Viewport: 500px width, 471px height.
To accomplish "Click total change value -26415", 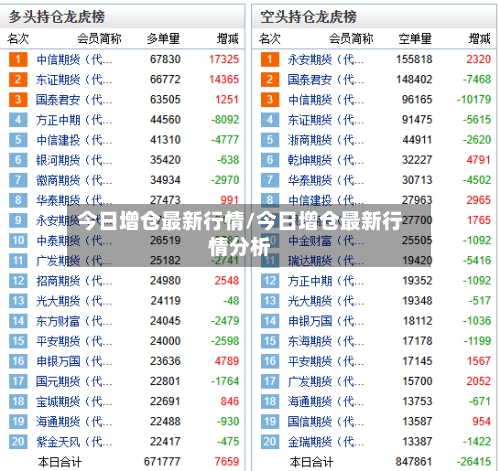I will point(474,462).
